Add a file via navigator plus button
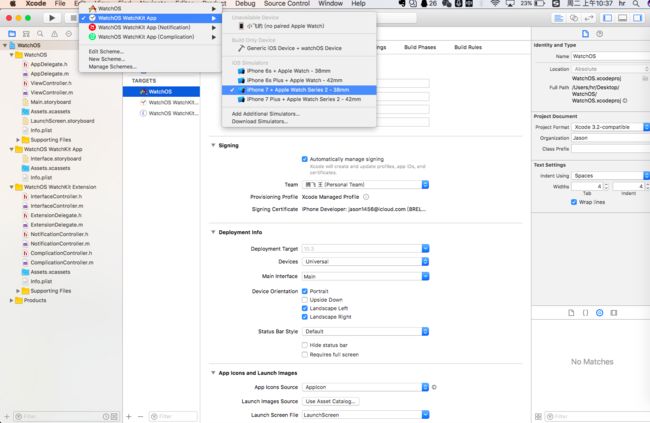The width and height of the screenshot is (650, 423). tap(6, 416)
